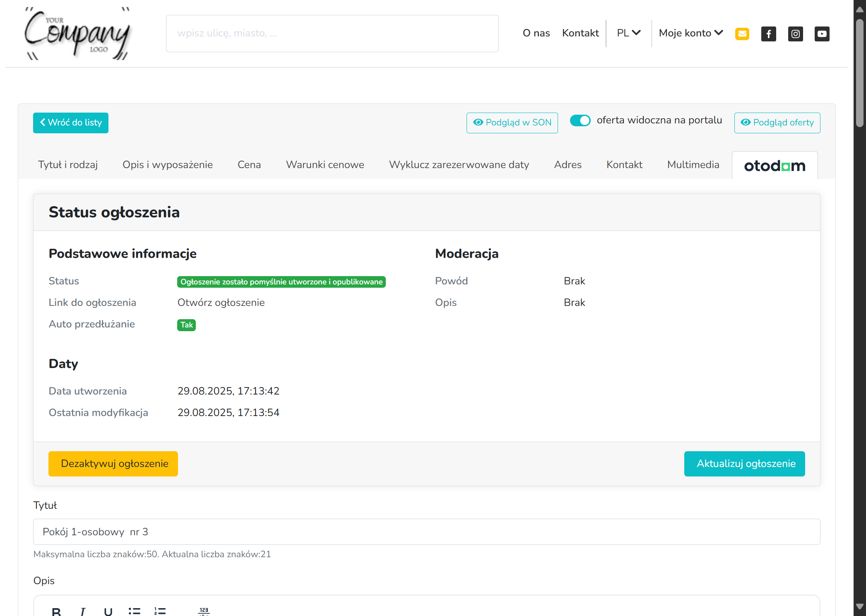Go to the Adres tab
Viewport: 866px width, 616px height.
pos(568,165)
